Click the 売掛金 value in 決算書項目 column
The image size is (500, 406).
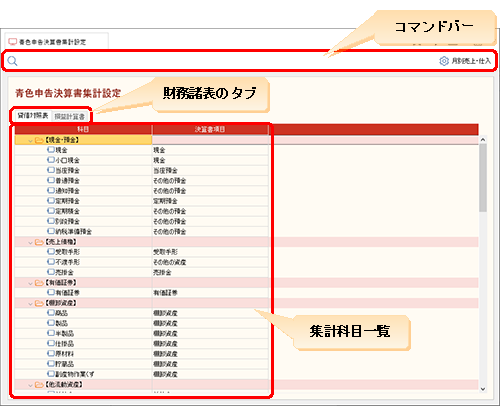point(162,272)
